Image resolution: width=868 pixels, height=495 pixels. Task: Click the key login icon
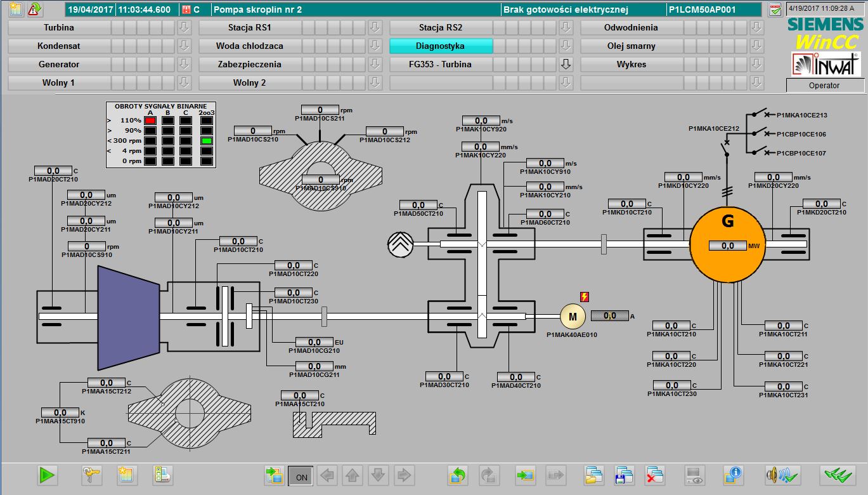click(92, 475)
